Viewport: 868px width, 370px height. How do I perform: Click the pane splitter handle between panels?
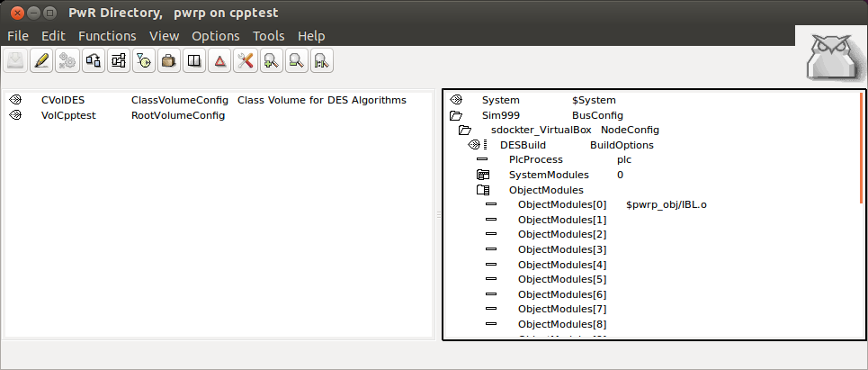tap(438, 215)
